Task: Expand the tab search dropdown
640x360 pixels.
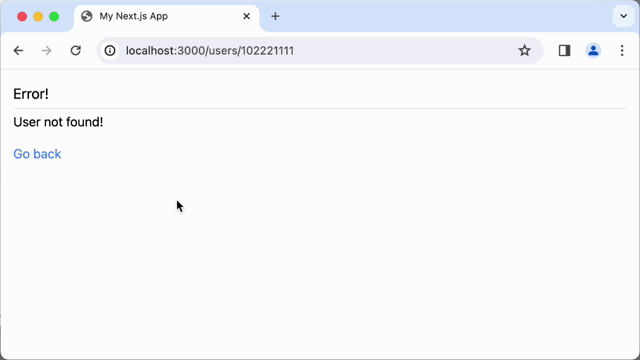Action: tap(623, 16)
